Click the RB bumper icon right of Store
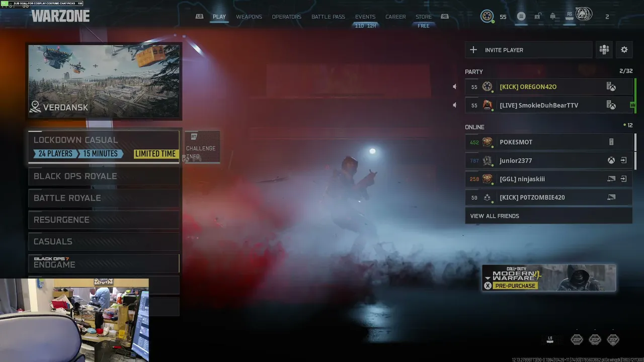This screenshot has height=362, width=644. [445, 17]
